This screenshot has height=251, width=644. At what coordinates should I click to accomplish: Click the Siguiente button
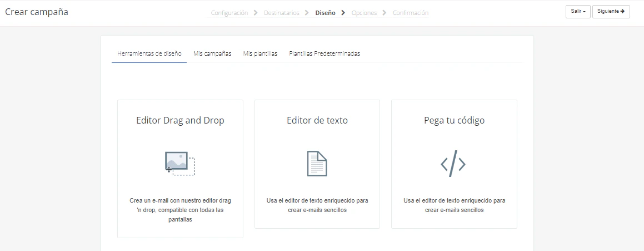click(611, 12)
